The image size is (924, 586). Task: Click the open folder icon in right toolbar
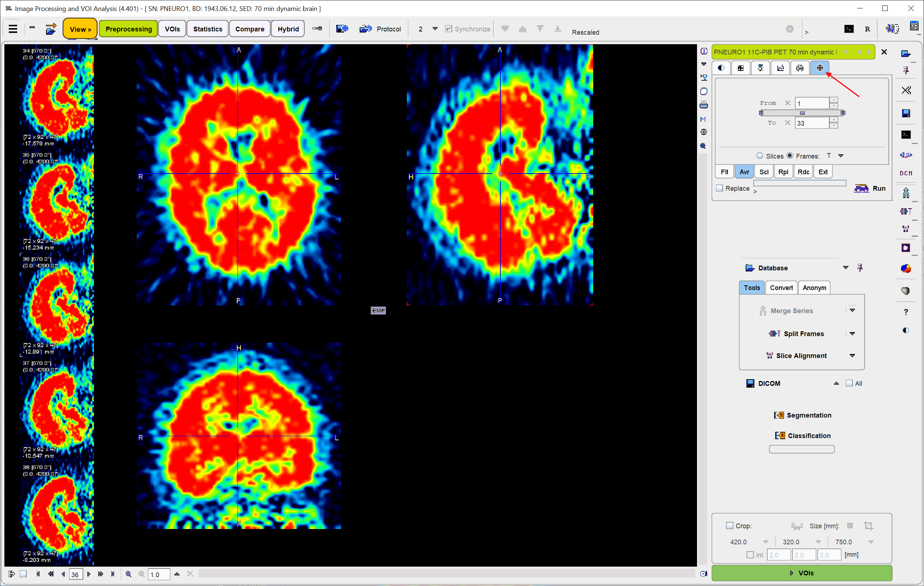point(906,53)
